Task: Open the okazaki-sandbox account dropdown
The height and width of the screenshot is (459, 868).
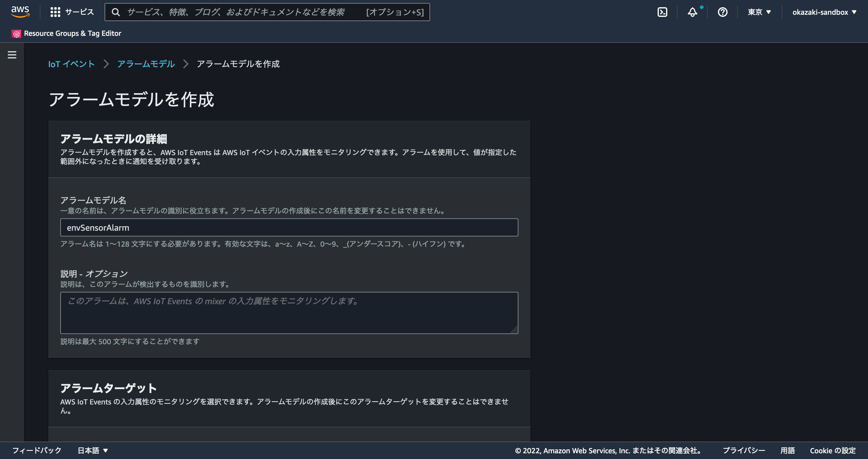Action: tap(824, 12)
